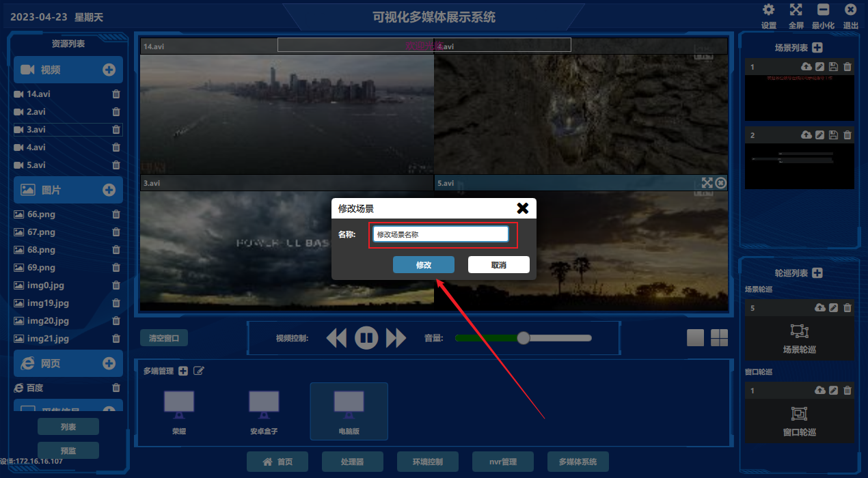The width and height of the screenshot is (868, 478).
Task: Start the 场景轮巡 patrol card
Action: (800, 339)
